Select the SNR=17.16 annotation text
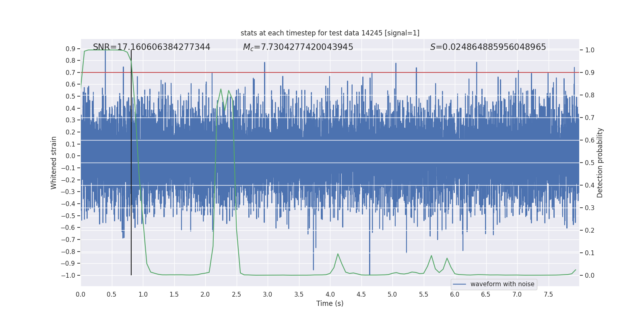The image size is (644, 322). tap(151, 47)
